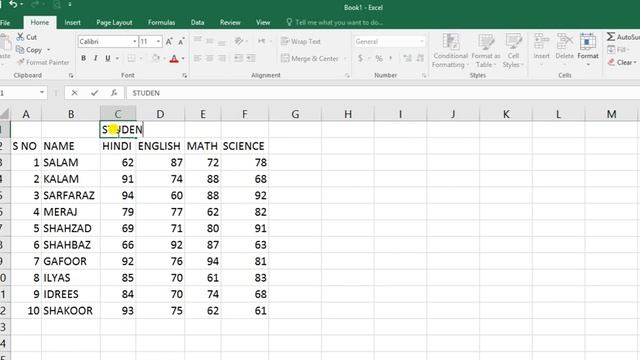Click the Format Painter brush
Viewport: 640px width, 360px height.
point(21,62)
